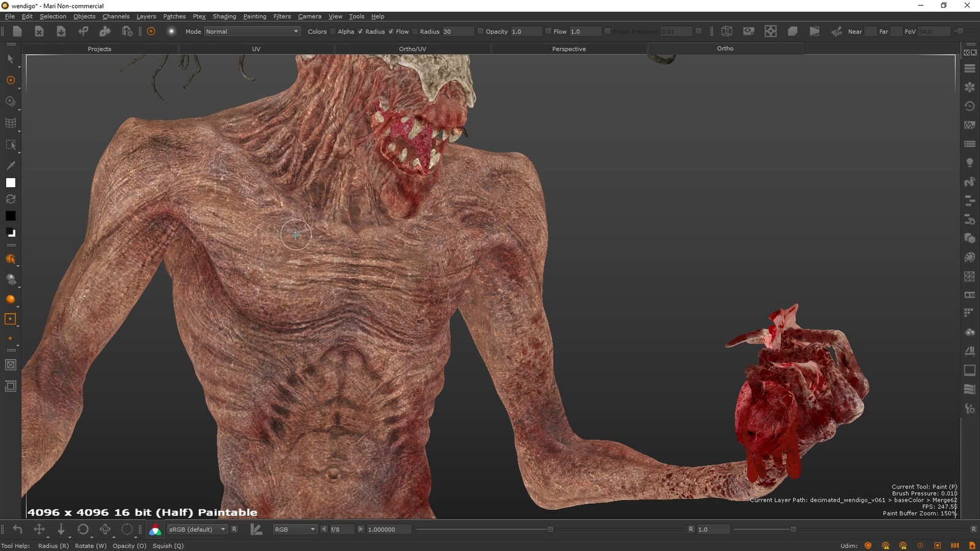Toggle the checkbox before Flow 1.0 field

[x=548, y=31]
